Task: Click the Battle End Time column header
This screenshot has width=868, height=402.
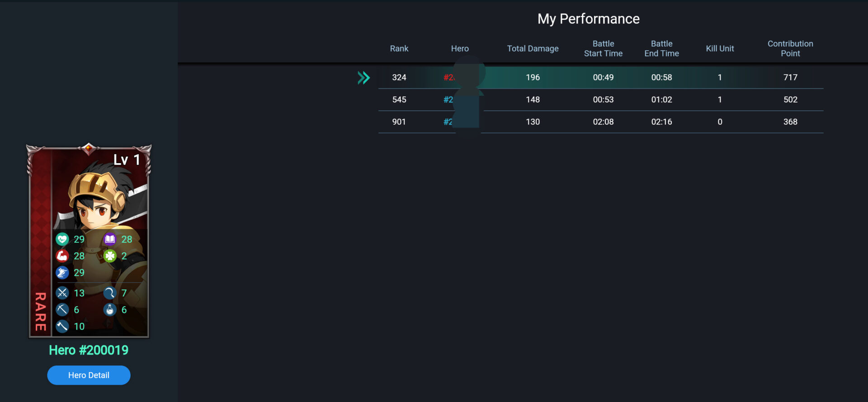Action: click(661, 48)
